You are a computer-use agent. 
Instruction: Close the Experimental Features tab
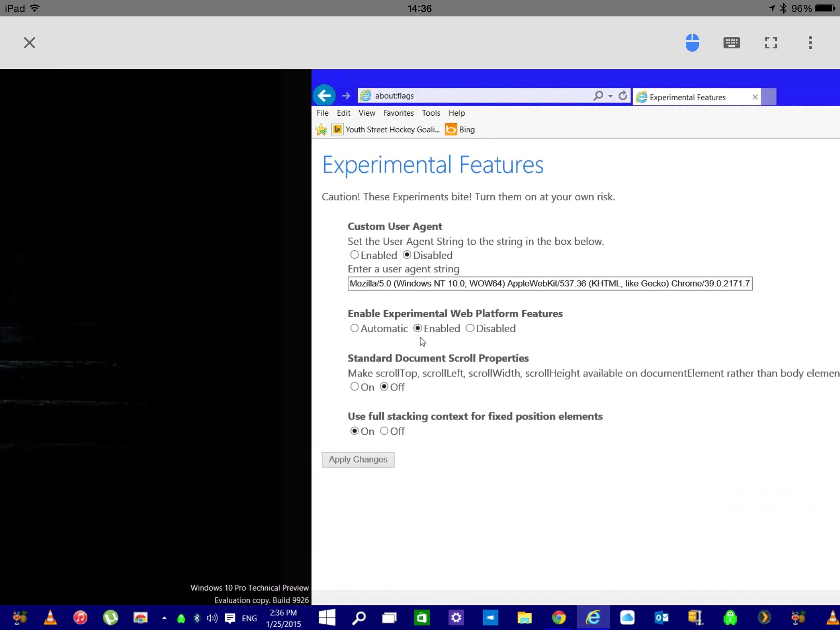click(755, 97)
